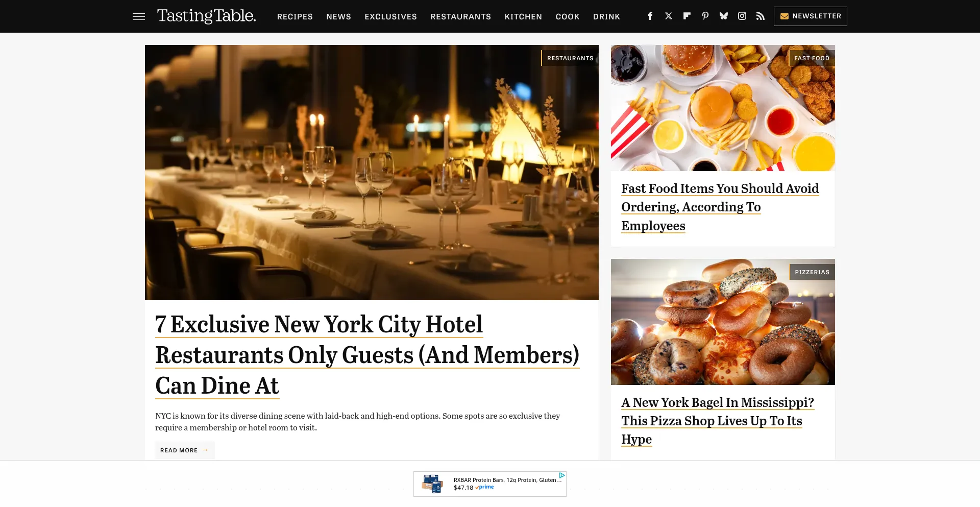Open the Bluesky butterfly icon
Screen dimensions: 980x507
pyautogui.click(x=724, y=16)
